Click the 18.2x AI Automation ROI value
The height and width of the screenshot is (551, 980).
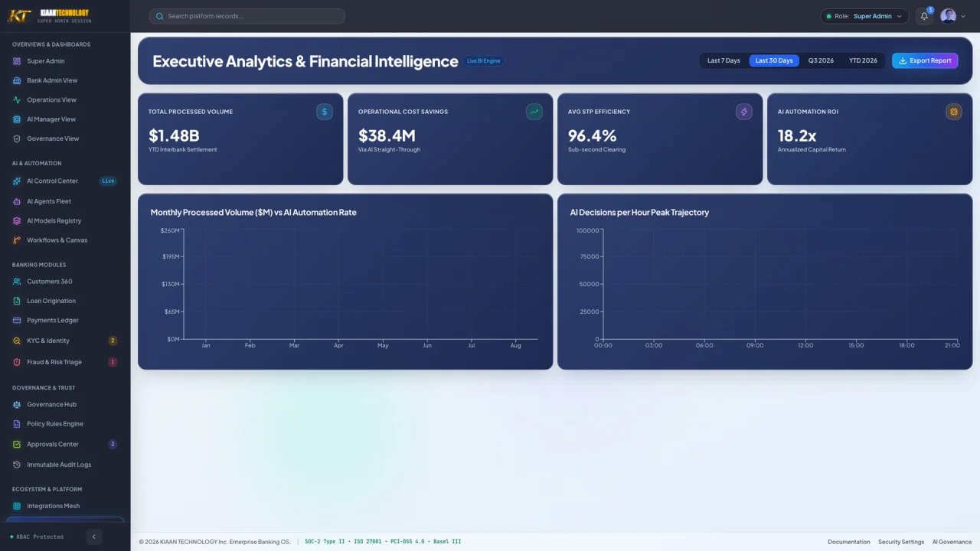click(797, 135)
